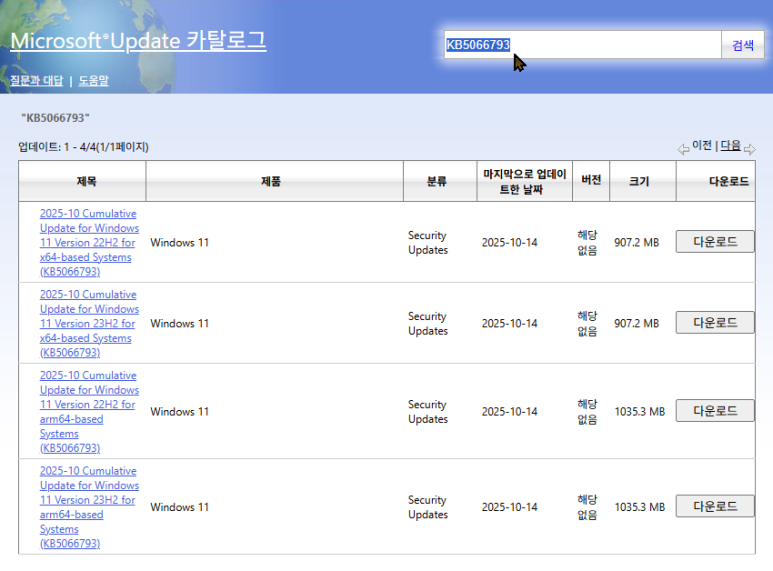Image resolution: width=773 pixels, height=571 pixels.
Task: Download the 22H2 arm64 update (1035.3 MB)
Action: 715,411
